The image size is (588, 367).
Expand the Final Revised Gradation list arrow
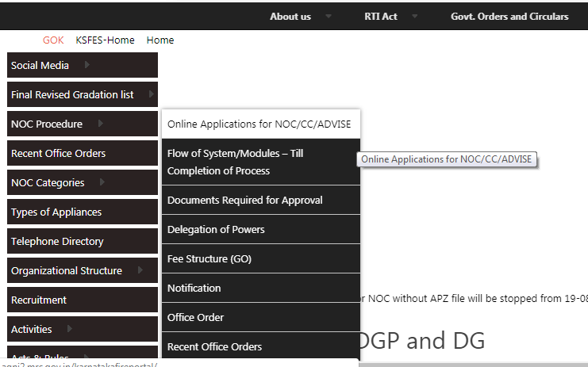click(x=152, y=94)
